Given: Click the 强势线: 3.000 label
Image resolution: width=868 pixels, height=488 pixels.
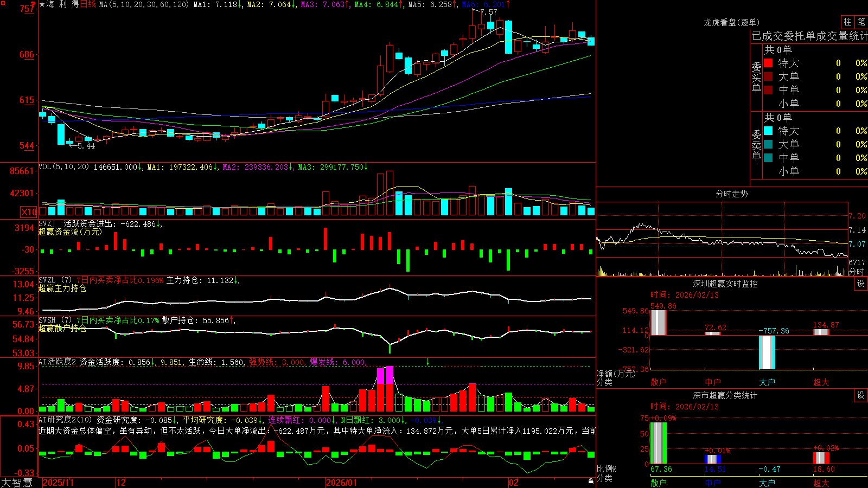Looking at the screenshot, I should [x=277, y=362].
